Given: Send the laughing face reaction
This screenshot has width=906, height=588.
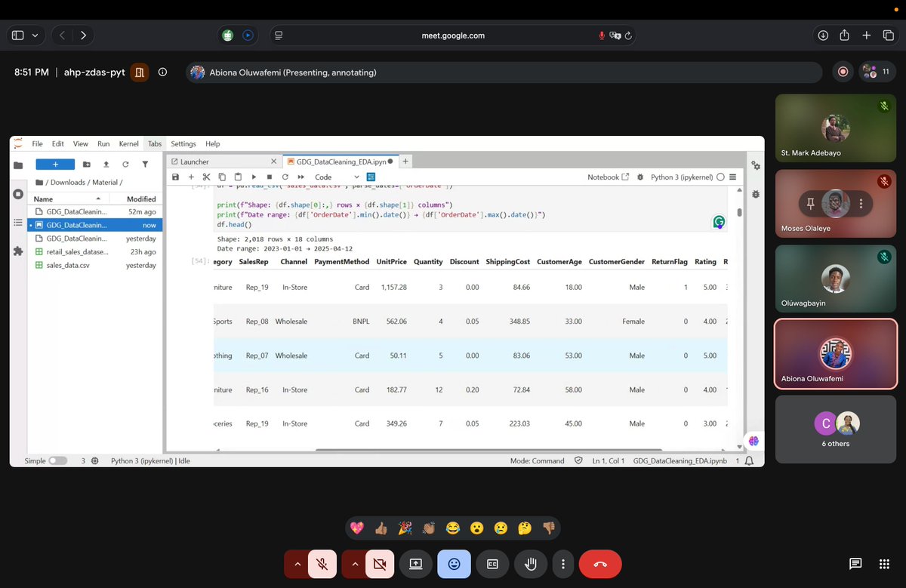Looking at the screenshot, I should click(453, 528).
